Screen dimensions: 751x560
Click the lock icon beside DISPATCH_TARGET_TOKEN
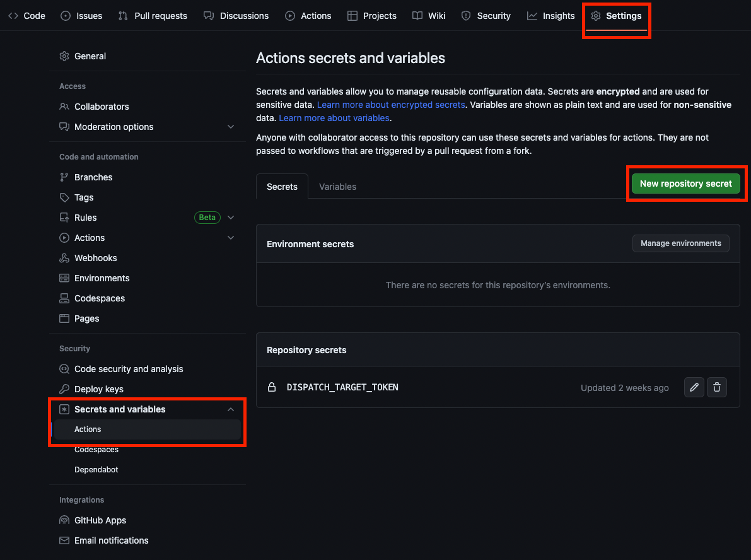272,387
